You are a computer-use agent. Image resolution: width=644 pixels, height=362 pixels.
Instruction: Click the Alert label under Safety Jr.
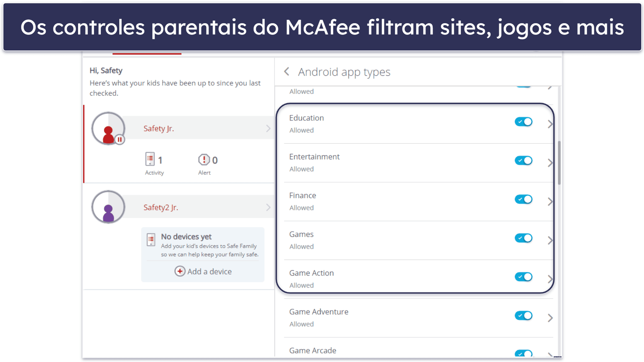click(204, 173)
